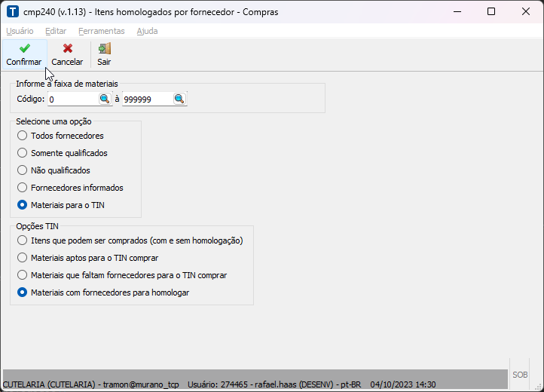The height and width of the screenshot is (392, 544).
Task: Choose Somente qualificados radio button
Action: click(x=23, y=153)
